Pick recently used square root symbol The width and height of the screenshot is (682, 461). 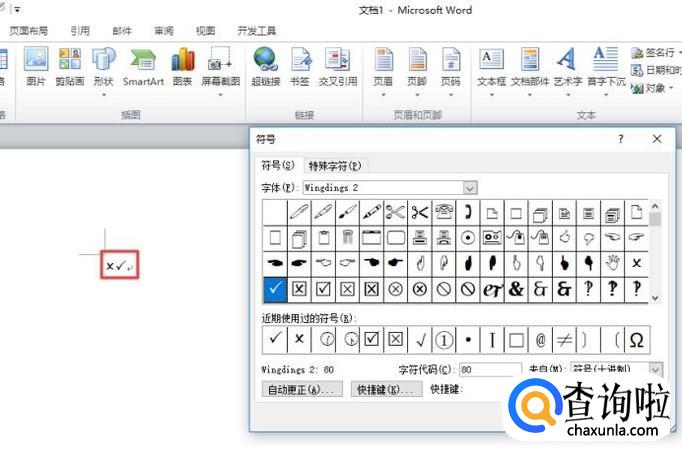[x=420, y=339]
